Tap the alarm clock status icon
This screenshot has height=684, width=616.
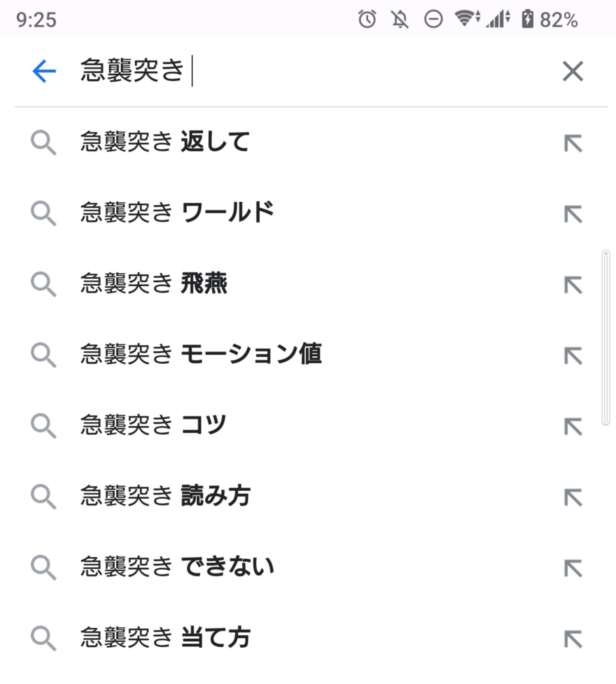(x=367, y=19)
